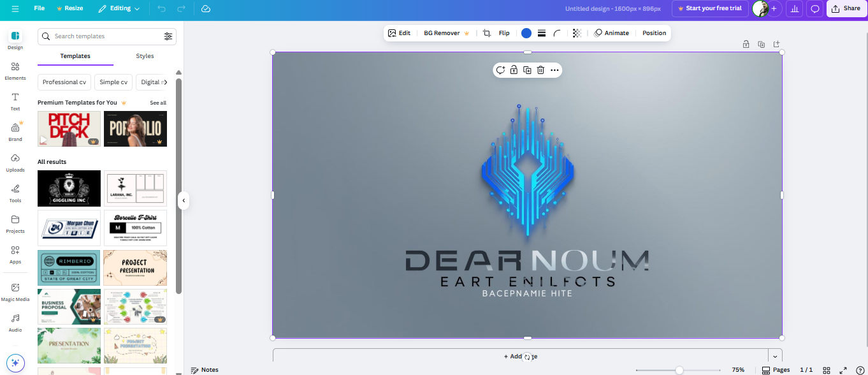Open the Elements panel
Viewport: 868px width, 375px height.
point(15,70)
